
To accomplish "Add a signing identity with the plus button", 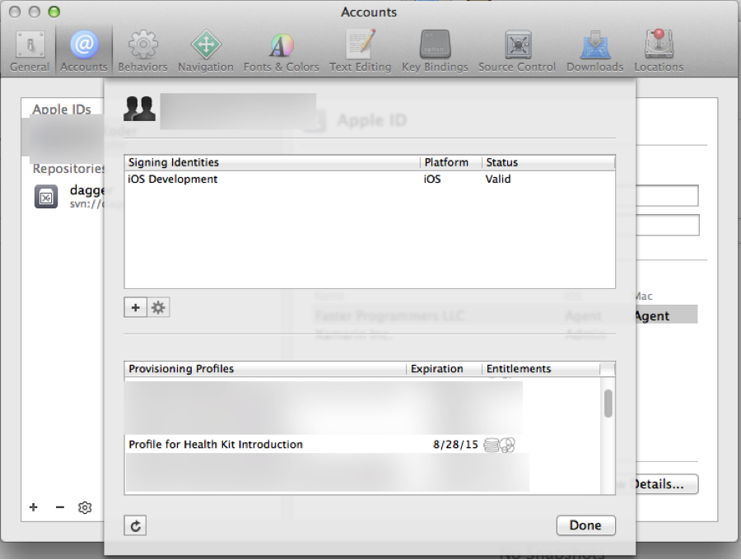I will [135, 306].
